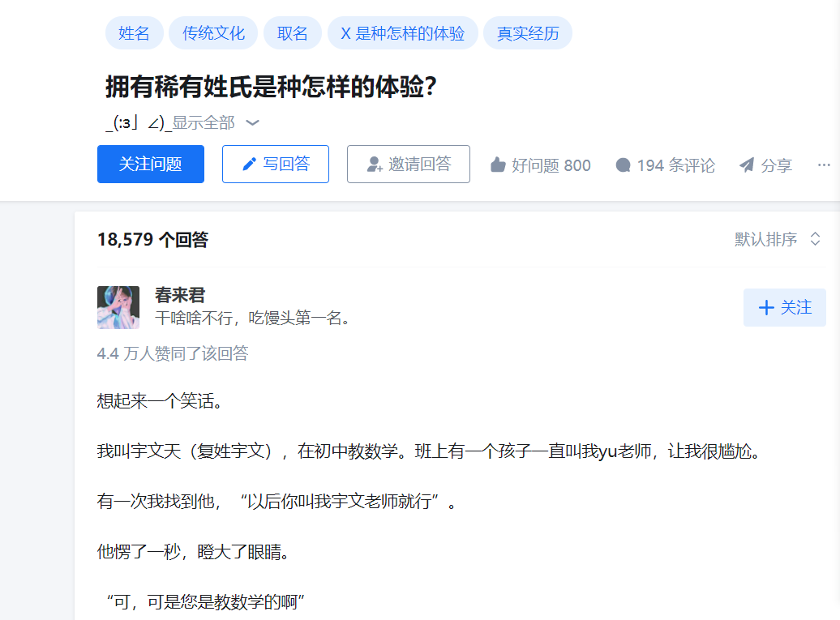
Task: Click the 好问题 800 label
Action: pos(551,165)
